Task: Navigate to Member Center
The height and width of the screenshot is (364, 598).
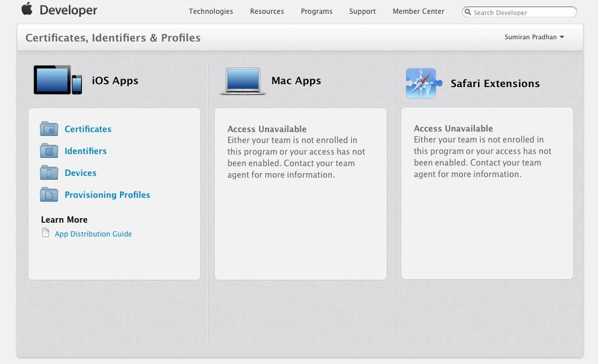Action: click(418, 12)
